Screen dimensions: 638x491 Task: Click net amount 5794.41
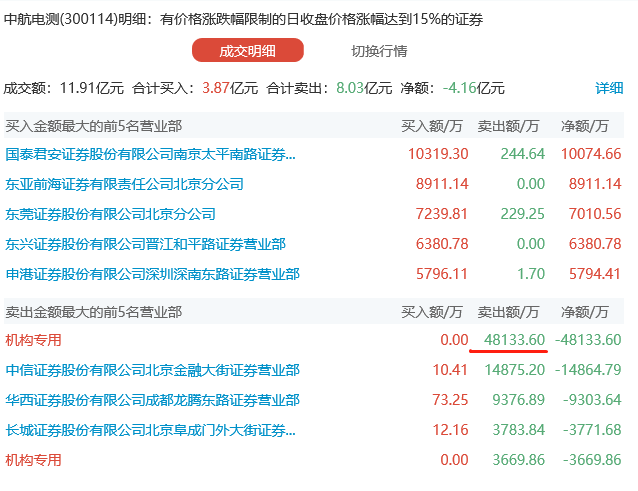[595, 274]
